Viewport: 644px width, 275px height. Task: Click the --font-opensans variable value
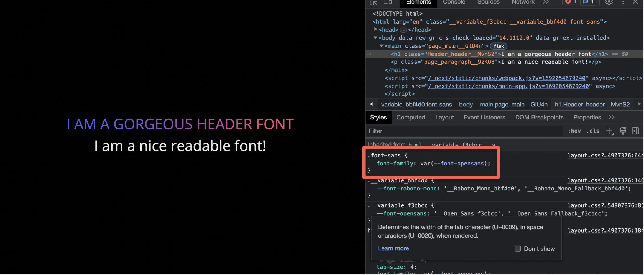click(x=458, y=164)
